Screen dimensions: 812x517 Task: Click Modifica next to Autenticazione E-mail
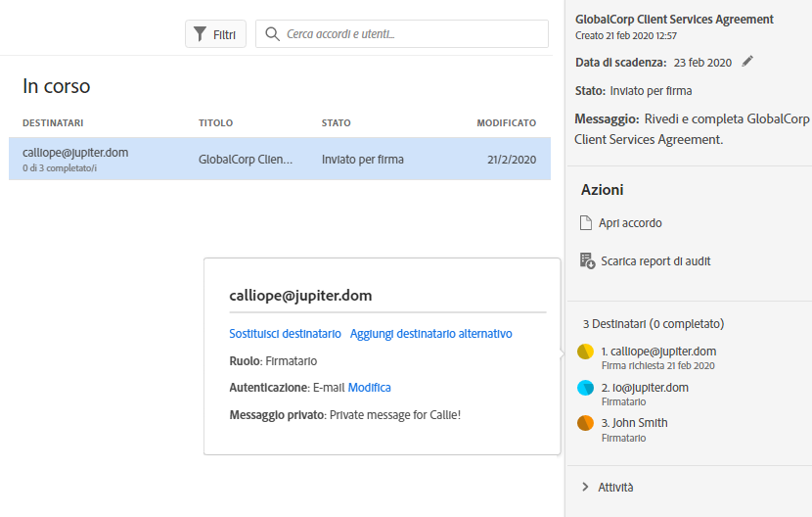(369, 388)
